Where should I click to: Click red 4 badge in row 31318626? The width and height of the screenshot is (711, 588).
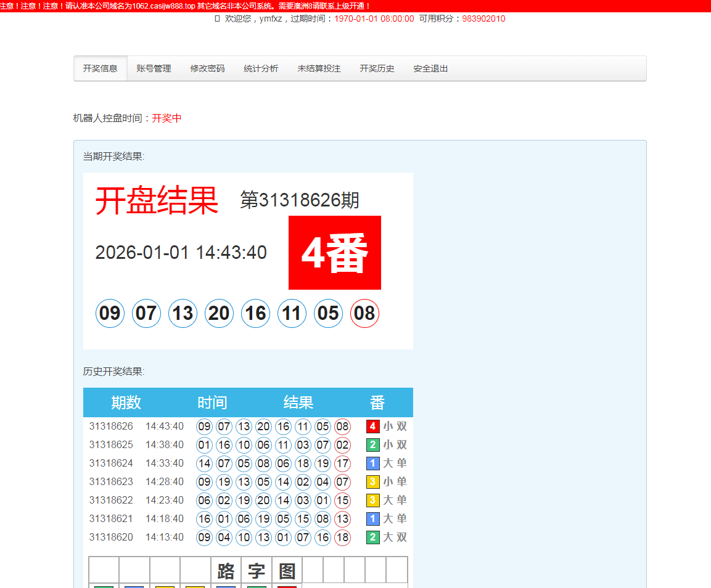tap(372, 427)
